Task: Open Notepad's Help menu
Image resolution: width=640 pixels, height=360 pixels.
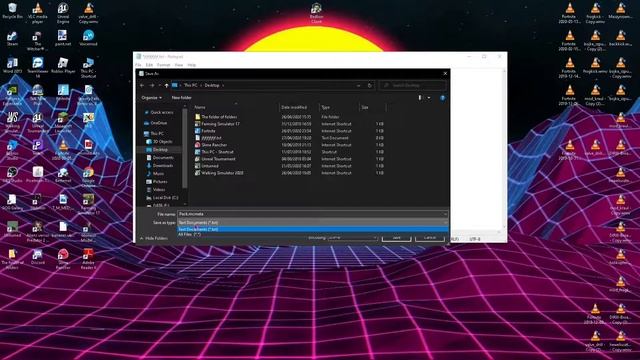Action: click(x=191, y=65)
